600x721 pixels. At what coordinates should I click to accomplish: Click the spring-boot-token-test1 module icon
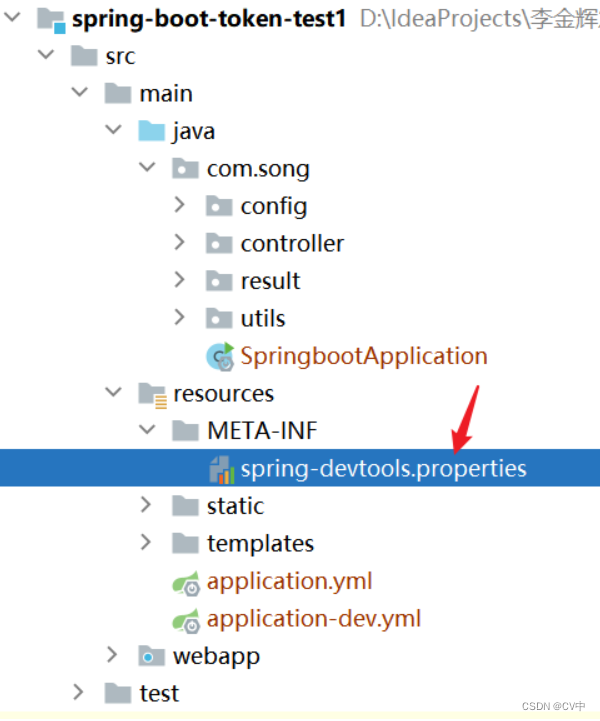pos(51,21)
